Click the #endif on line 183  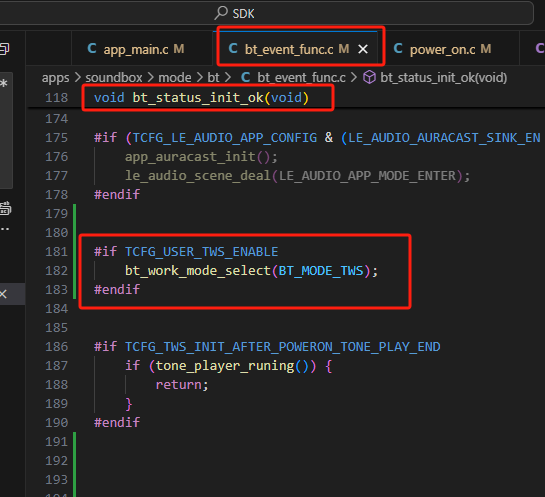(x=117, y=290)
